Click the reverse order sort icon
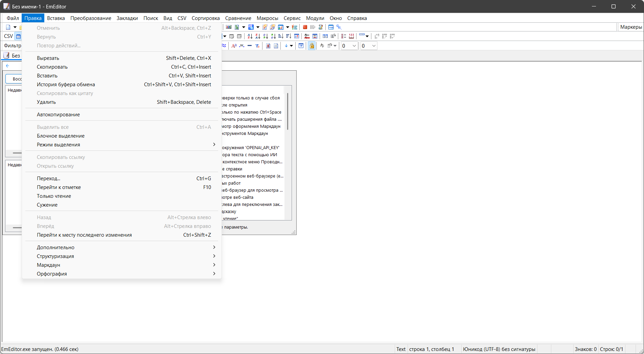Screen dimensions: 644x354 click(297, 36)
